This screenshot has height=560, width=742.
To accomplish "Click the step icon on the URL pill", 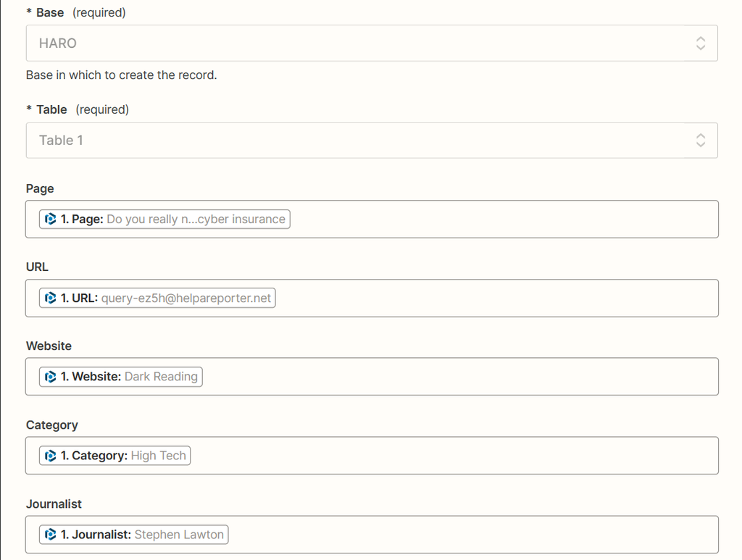I will tap(50, 297).
